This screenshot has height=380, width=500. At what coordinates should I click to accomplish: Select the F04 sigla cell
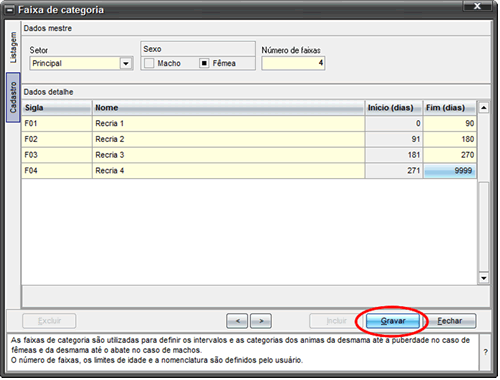point(57,171)
